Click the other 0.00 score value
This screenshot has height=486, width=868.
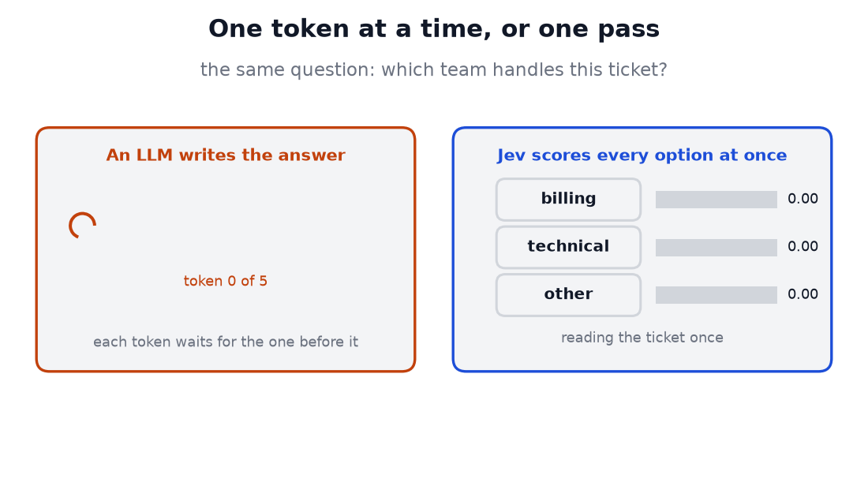tap(803, 294)
